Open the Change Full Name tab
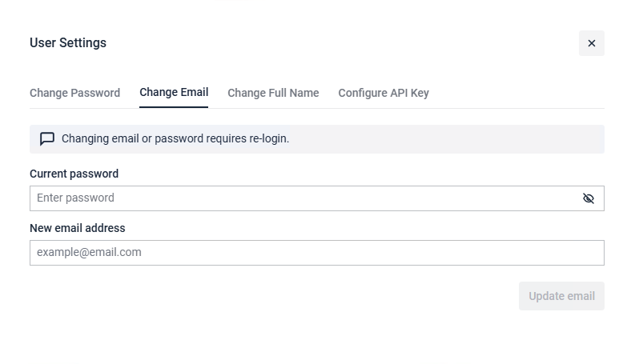Viewport: 635px width, 364px height. (273, 93)
